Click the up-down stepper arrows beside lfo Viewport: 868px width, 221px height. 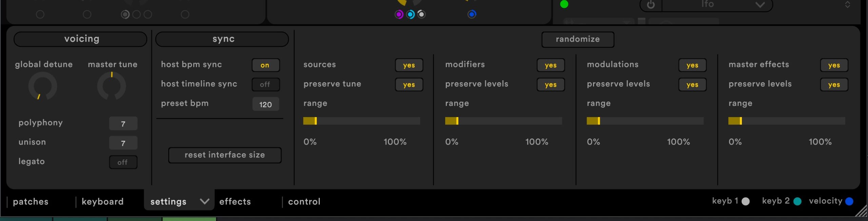point(847,5)
